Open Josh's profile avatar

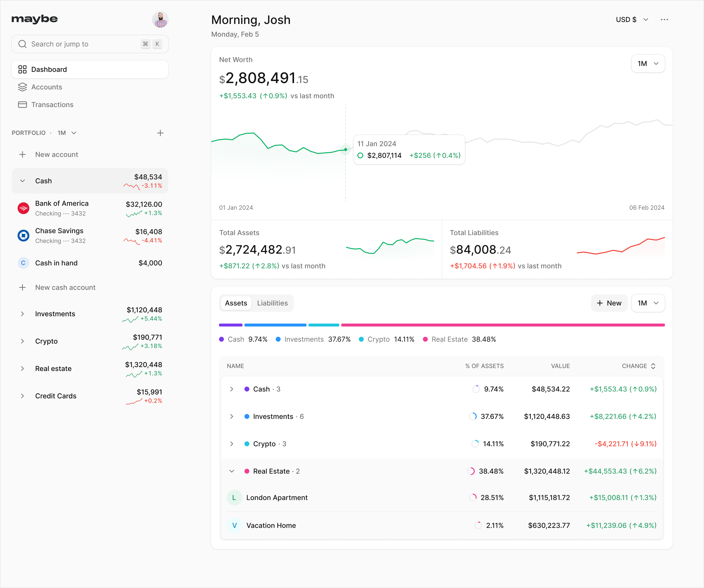(x=160, y=19)
